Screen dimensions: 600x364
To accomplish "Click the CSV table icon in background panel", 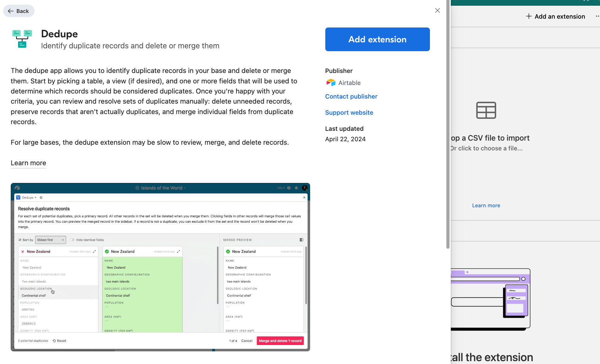I will pyautogui.click(x=486, y=110).
